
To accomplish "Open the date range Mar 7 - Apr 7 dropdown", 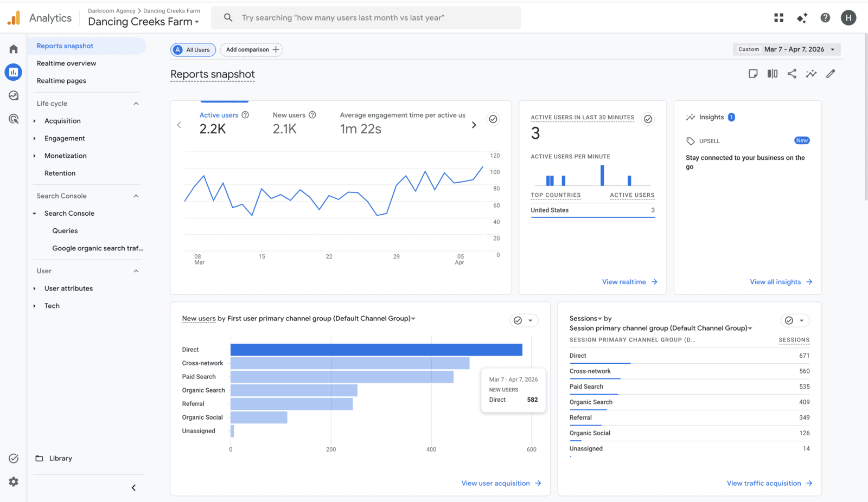I will [x=787, y=49].
